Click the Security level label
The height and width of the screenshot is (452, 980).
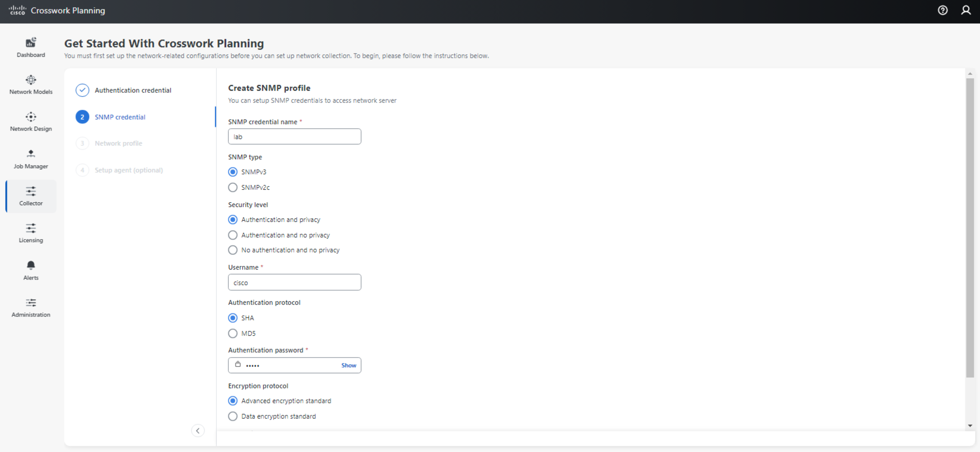[x=248, y=205]
